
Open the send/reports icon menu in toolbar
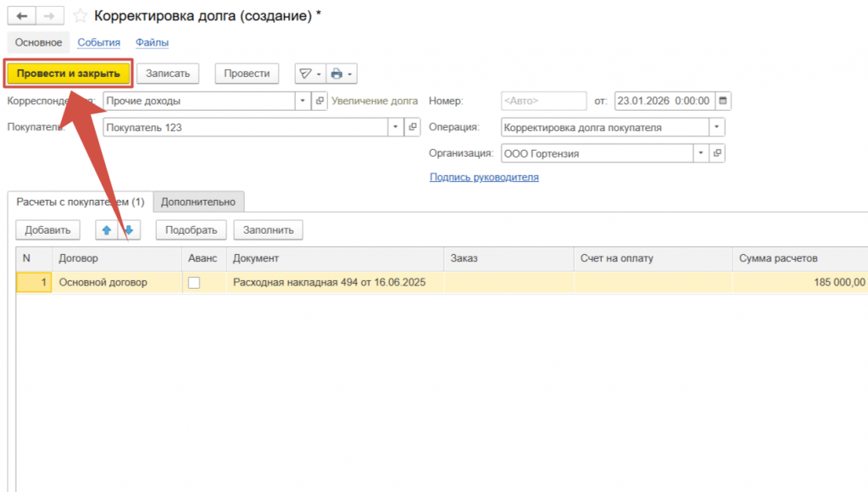(x=305, y=74)
